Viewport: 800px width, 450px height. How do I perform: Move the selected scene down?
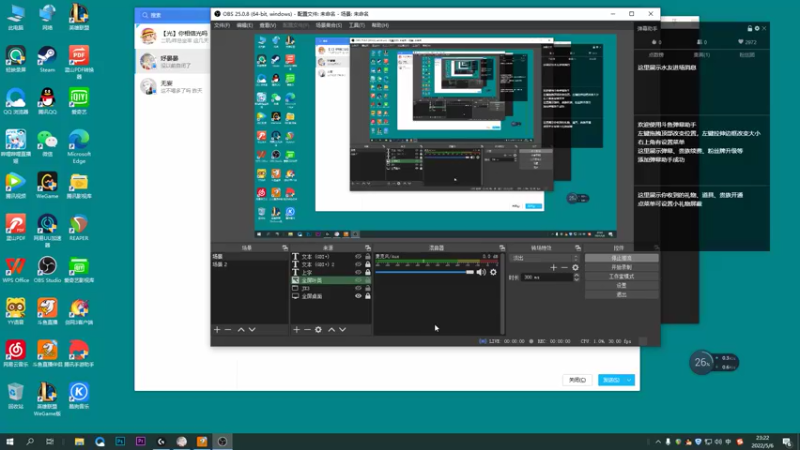(252, 330)
